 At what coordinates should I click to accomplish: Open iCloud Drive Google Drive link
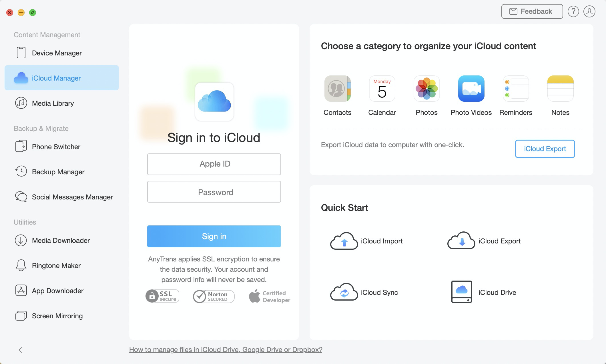(x=226, y=349)
